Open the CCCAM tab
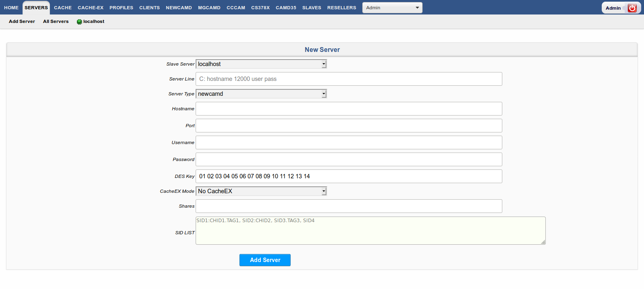The image size is (644, 289). (x=236, y=8)
